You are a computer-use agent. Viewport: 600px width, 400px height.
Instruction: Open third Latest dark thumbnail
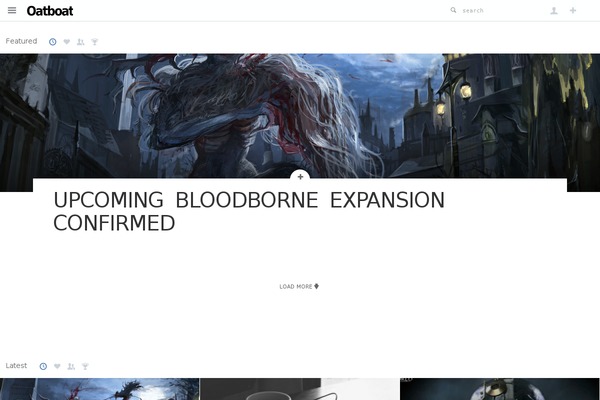coord(499,389)
